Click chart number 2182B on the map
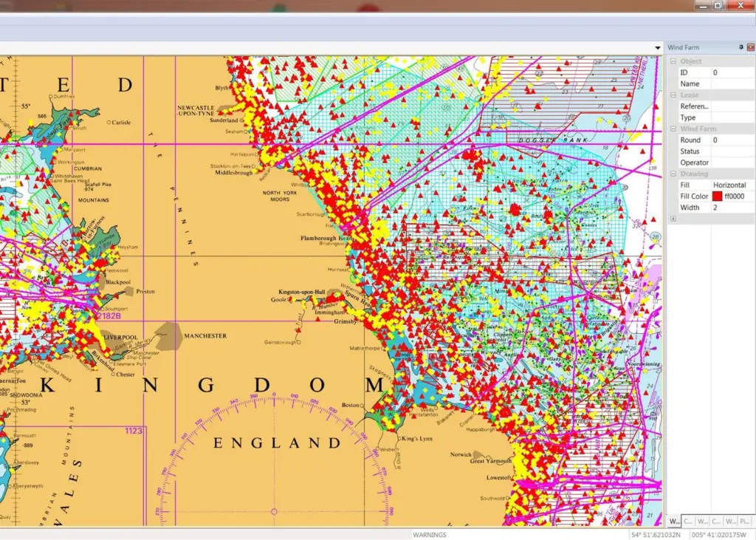Image resolution: width=756 pixels, height=540 pixels. click(109, 315)
